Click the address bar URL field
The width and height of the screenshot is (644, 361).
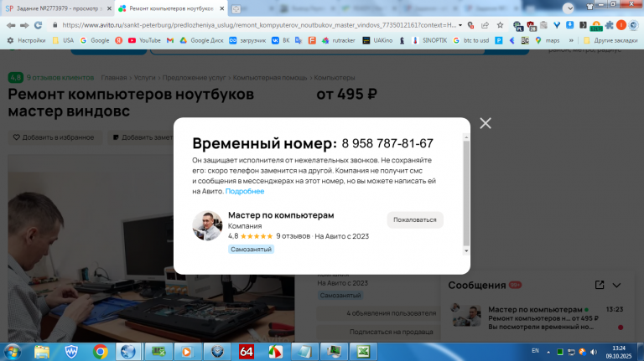click(x=259, y=25)
